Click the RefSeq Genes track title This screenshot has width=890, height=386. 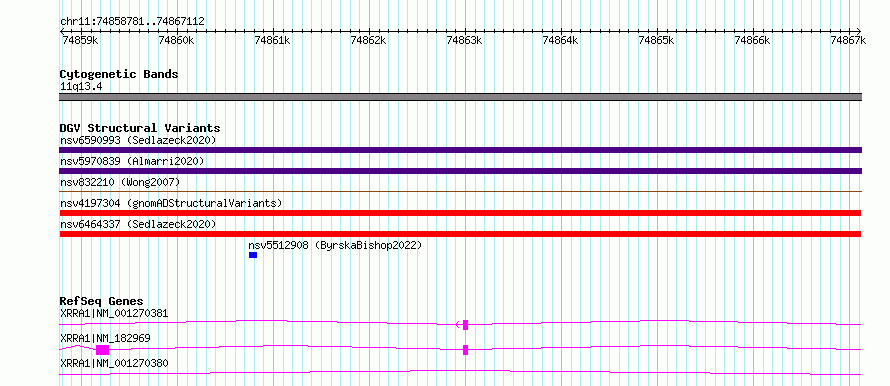click(102, 301)
